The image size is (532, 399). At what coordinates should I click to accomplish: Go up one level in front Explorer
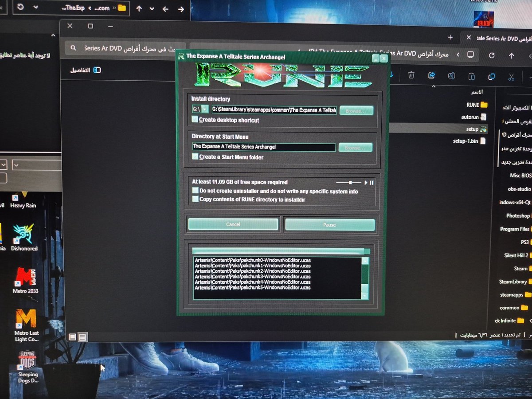coord(512,56)
